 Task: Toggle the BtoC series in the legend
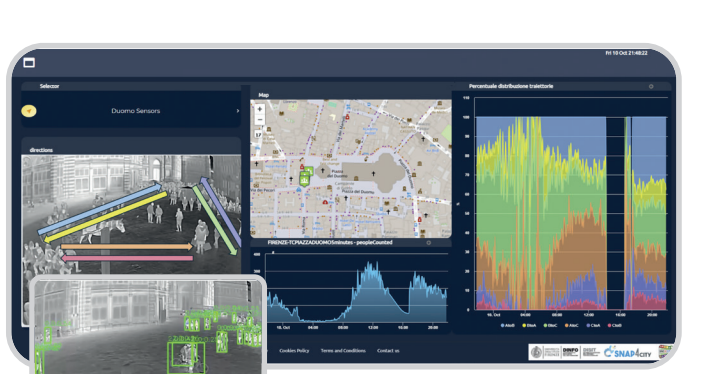pyautogui.click(x=551, y=325)
